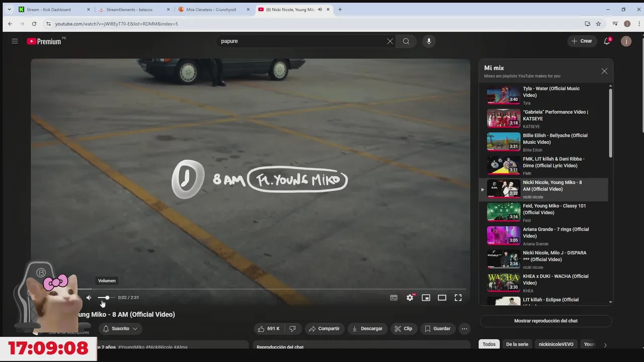Clear the search text with X
The height and width of the screenshot is (362, 644).
[x=390, y=41]
